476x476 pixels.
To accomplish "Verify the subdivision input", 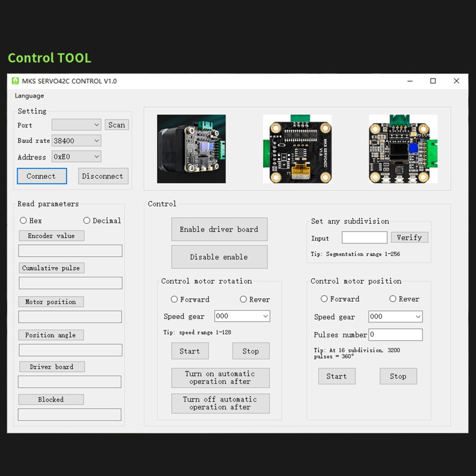I will [x=409, y=237].
